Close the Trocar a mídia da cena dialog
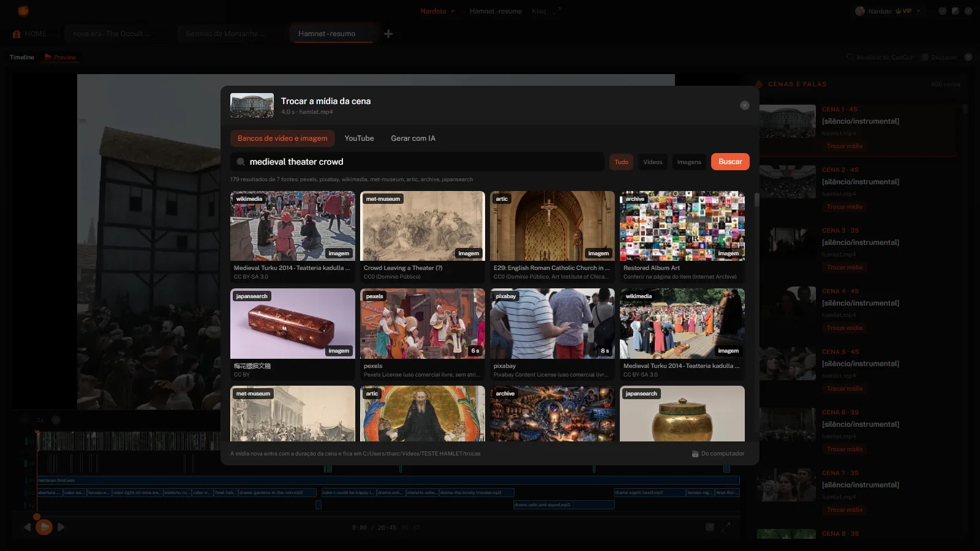Image resolution: width=980 pixels, height=551 pixels. (x=744, y=105)
